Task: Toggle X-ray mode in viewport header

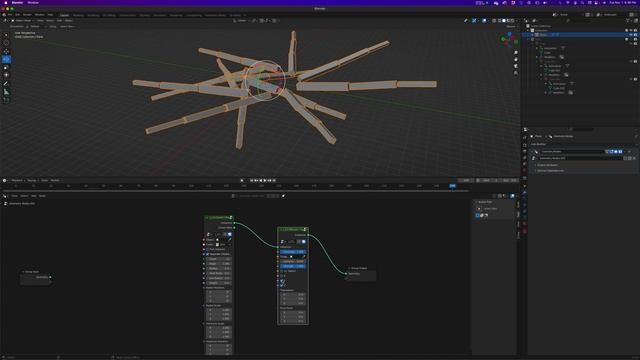Action: (x=494, y=20)
